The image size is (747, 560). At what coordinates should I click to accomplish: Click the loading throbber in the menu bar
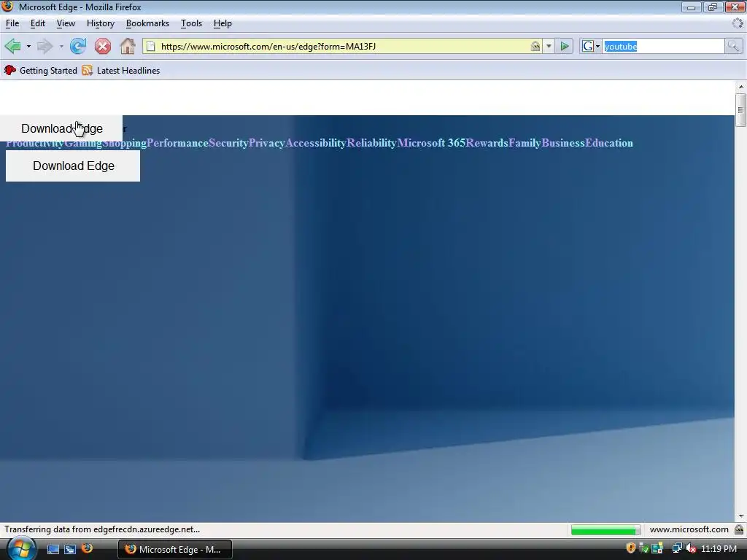pyautogui.click(x=738, y=23)
